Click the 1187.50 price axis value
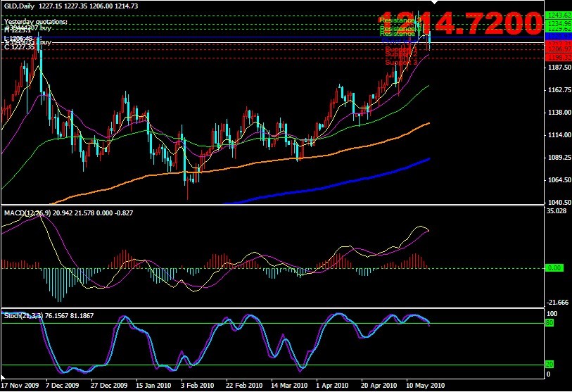This screenshot has width=572, height=392. pos(559,68)
